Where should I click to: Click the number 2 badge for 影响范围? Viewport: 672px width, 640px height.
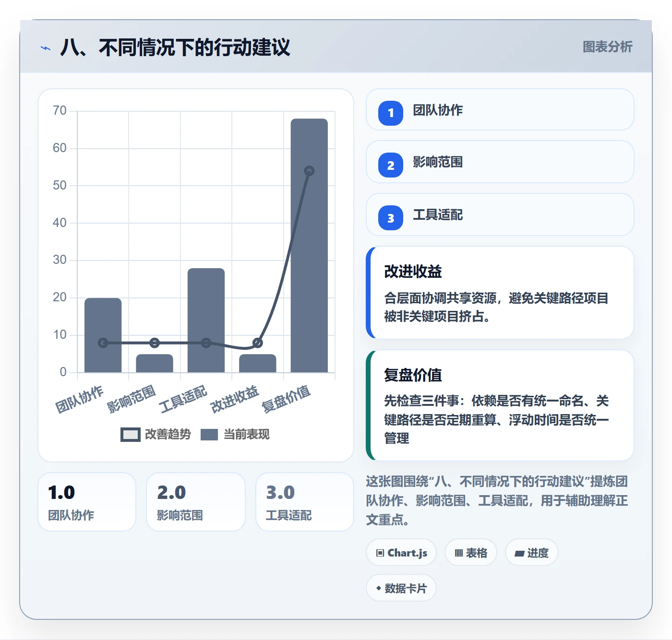click(391, 166)
